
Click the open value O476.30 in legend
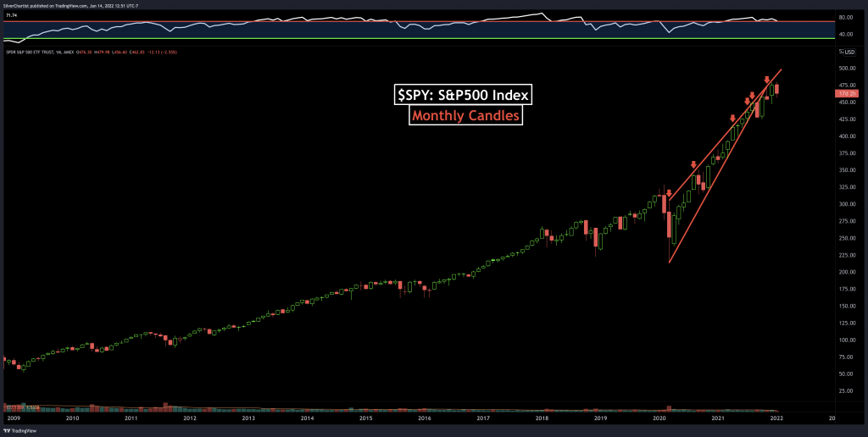pos(86,52)
